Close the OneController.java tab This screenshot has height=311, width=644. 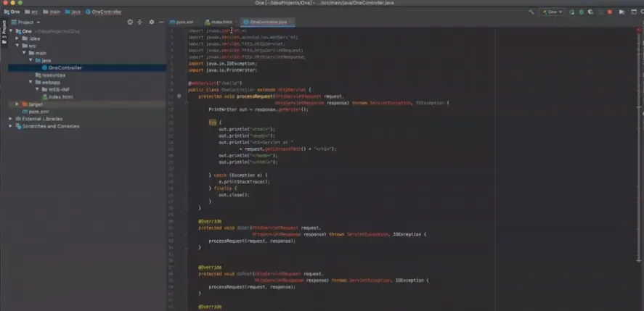[x=290, y=22]
